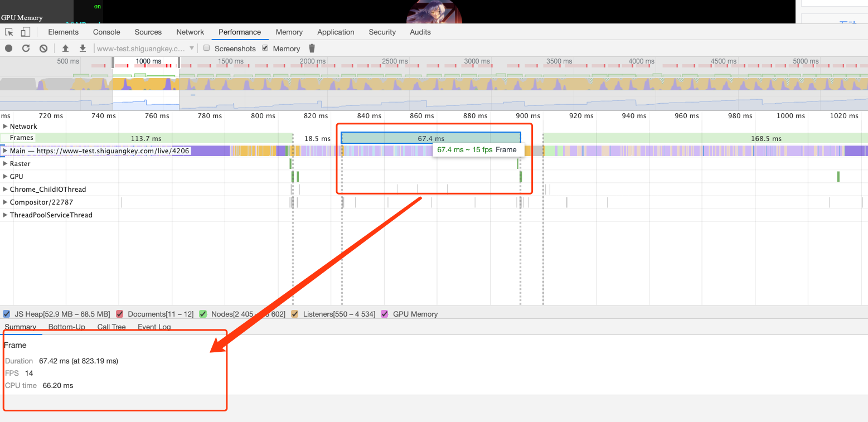The width and height of the screenshot is (868, 422).
Task: Switch to the Security tab
Action: [x=382, y=32]
